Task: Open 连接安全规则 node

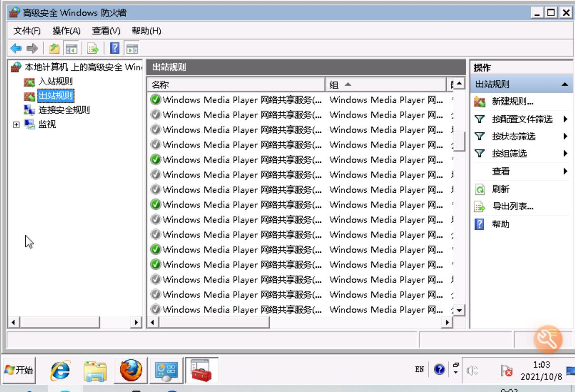Action: coord(63,110)
